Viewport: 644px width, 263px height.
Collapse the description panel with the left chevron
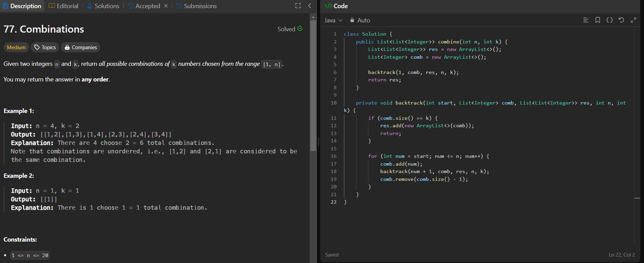coord(309,6)
